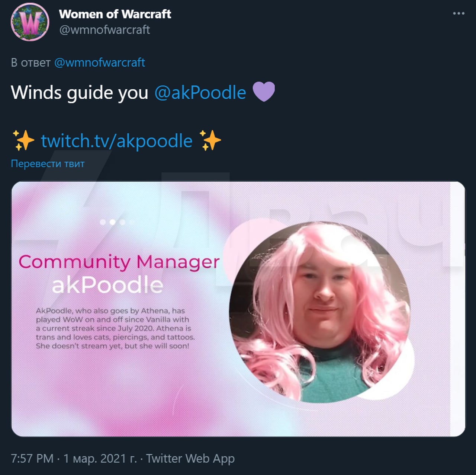The width and height of the screenshot is (476, 475).
Task: Open the @wmnofwarcraft handle under the name
Action: 104,30
